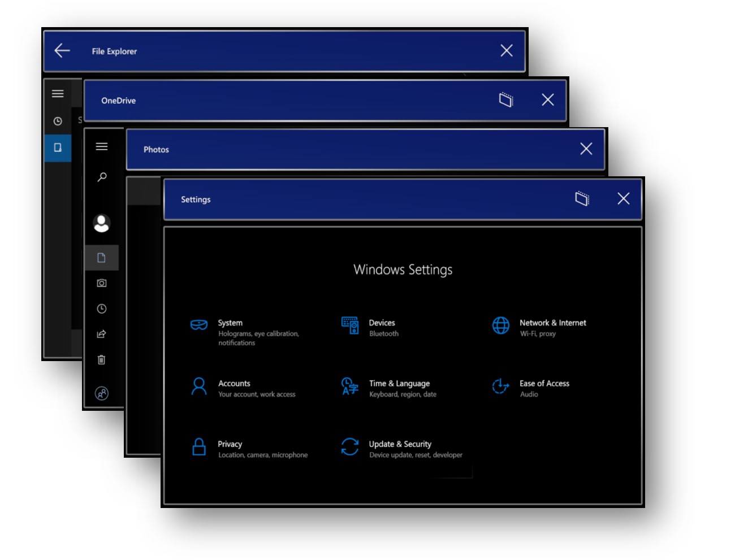
Task: Click the people icon at OneDrive sidebar bottom
Action: point(102,393)
